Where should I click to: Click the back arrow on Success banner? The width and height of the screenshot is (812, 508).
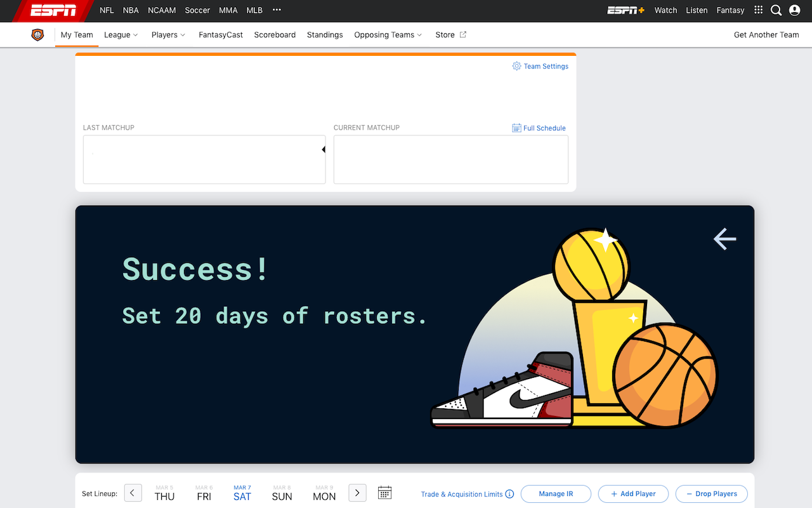click(x=724, y=239)
